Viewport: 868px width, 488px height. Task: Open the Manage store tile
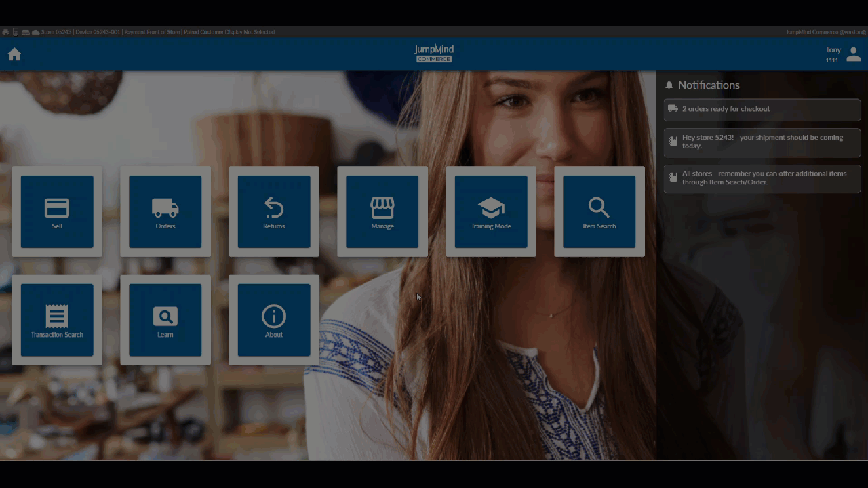pos(382,211)
